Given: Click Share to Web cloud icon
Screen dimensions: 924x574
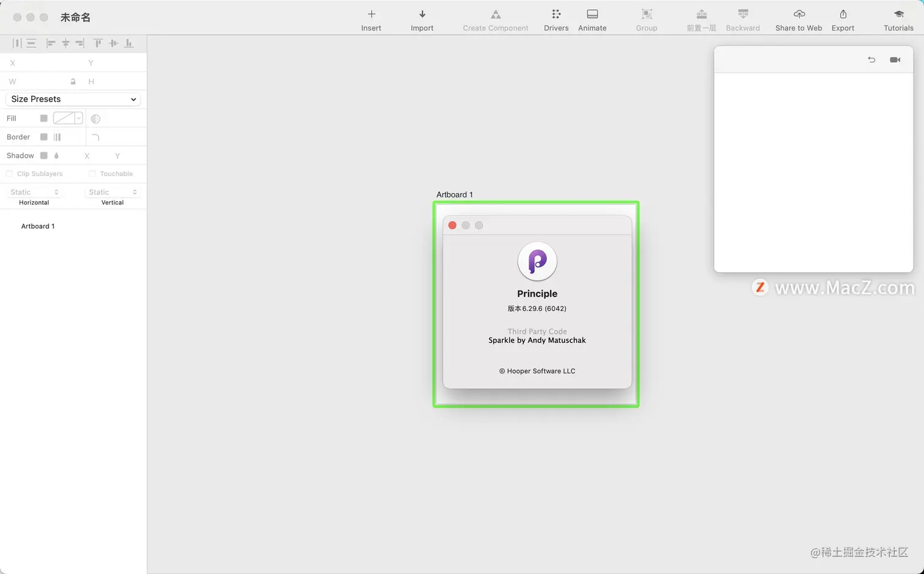Looking at the screenshot, I should click(x=799, y=14).
